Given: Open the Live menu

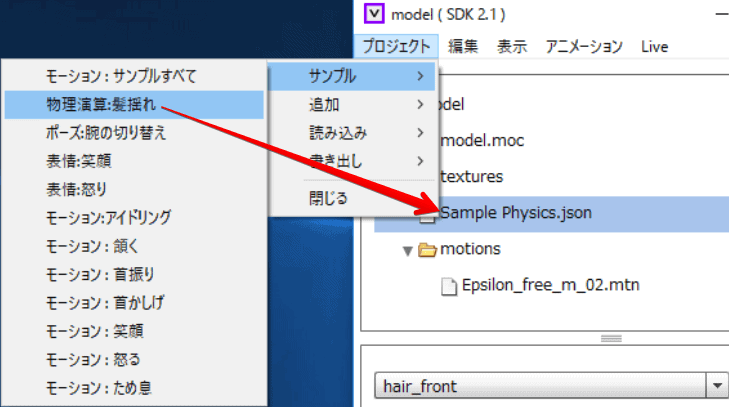Looking at the screenshot, I should point(655,46).
